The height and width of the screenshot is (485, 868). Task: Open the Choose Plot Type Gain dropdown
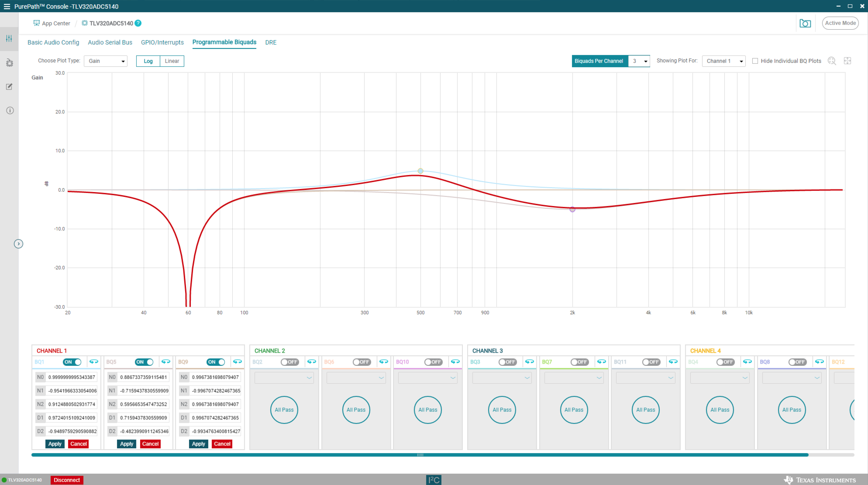pos(105,61)
